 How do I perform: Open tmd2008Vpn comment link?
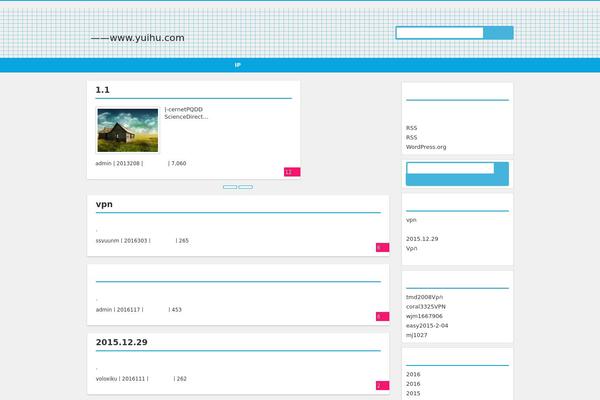424,297
